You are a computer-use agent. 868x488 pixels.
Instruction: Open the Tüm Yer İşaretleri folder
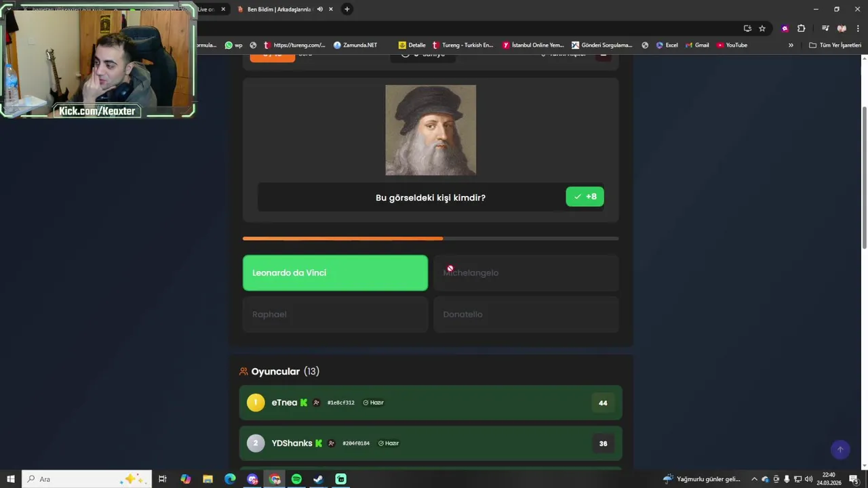835,45
